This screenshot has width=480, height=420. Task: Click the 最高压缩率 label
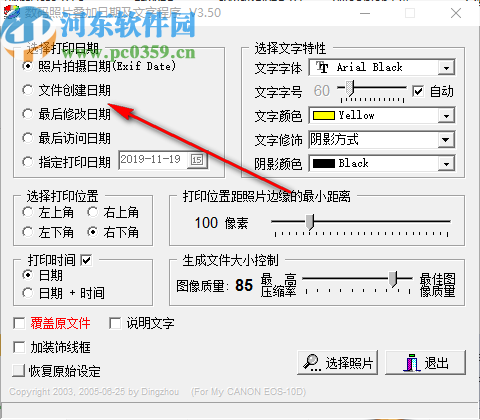coord(279,285)
